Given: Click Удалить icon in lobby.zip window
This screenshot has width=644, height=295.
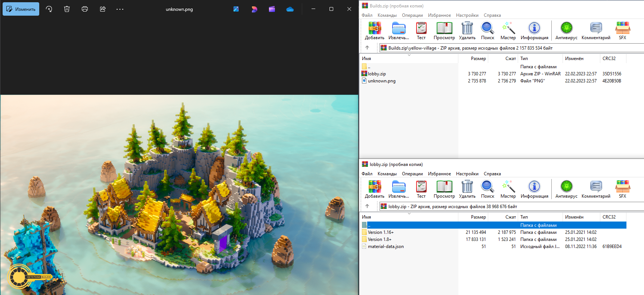Looking at the screenshot, I should [467, 189].
